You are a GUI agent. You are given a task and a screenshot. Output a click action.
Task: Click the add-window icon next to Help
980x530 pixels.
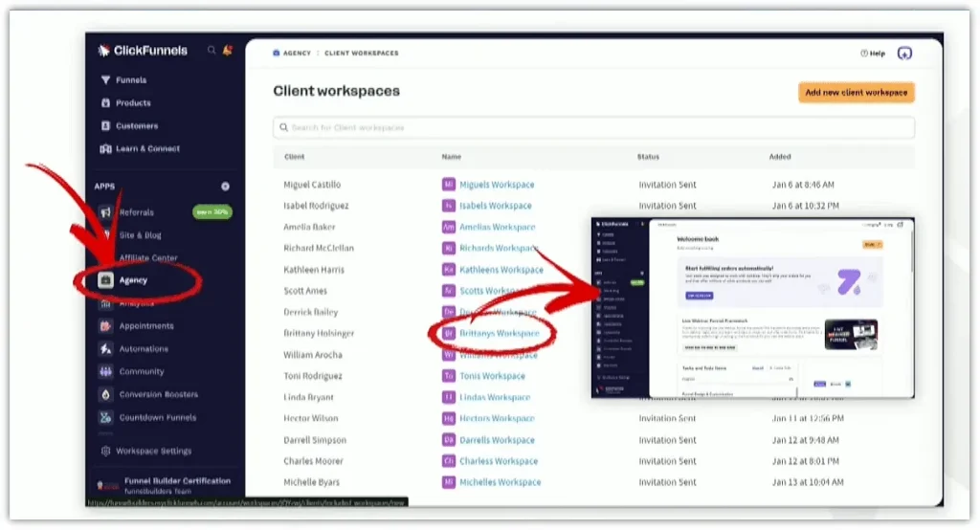[905, 54]
